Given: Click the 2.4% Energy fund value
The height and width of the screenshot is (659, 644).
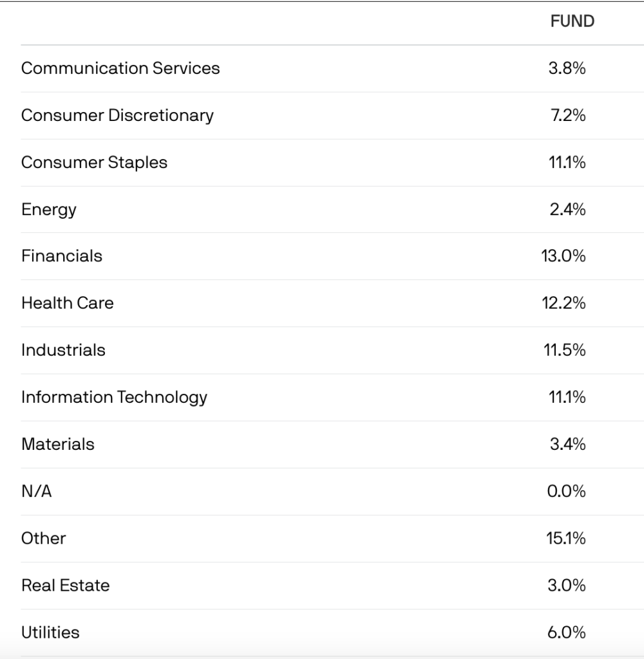Looking at the screenshot, I should 567,209.
